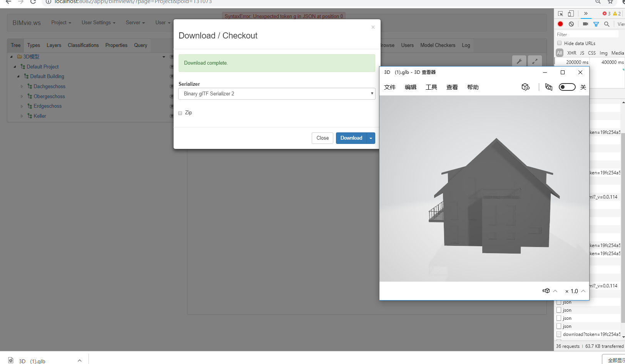Check the Zip checkbox
This screenshot has height=364, width=625.
pos(180,113)
